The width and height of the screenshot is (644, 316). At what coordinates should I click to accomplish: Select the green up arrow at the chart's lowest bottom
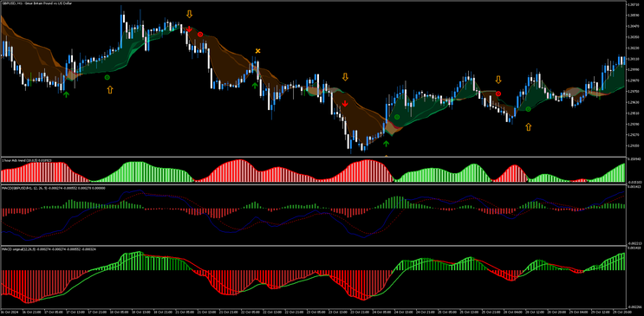click(386, 143)
